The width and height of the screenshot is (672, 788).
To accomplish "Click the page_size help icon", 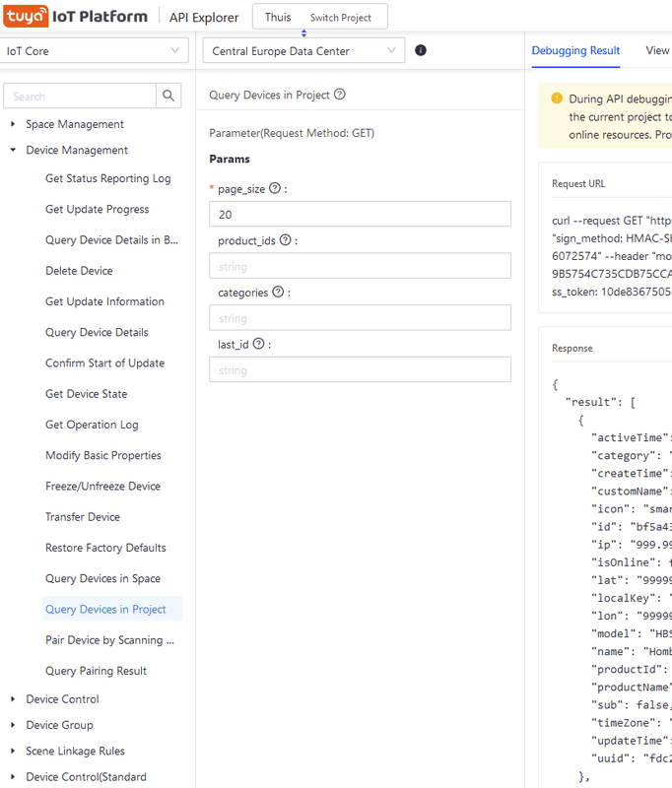I will [x=275, y=188].
